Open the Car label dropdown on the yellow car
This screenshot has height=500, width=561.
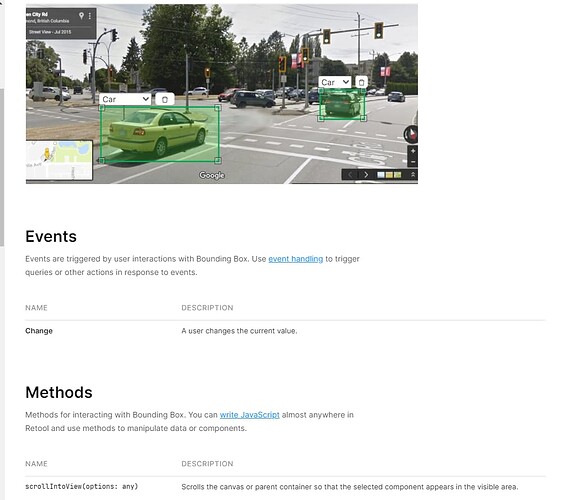coord(125,99)
